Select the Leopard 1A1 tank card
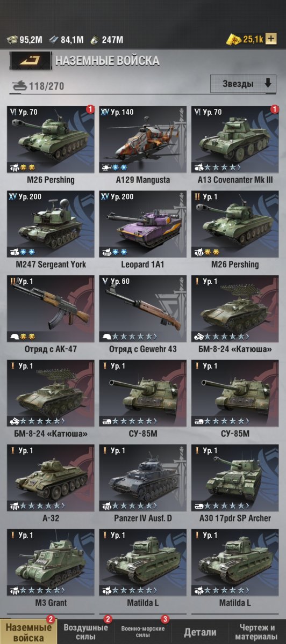 (x=142, y=230)
